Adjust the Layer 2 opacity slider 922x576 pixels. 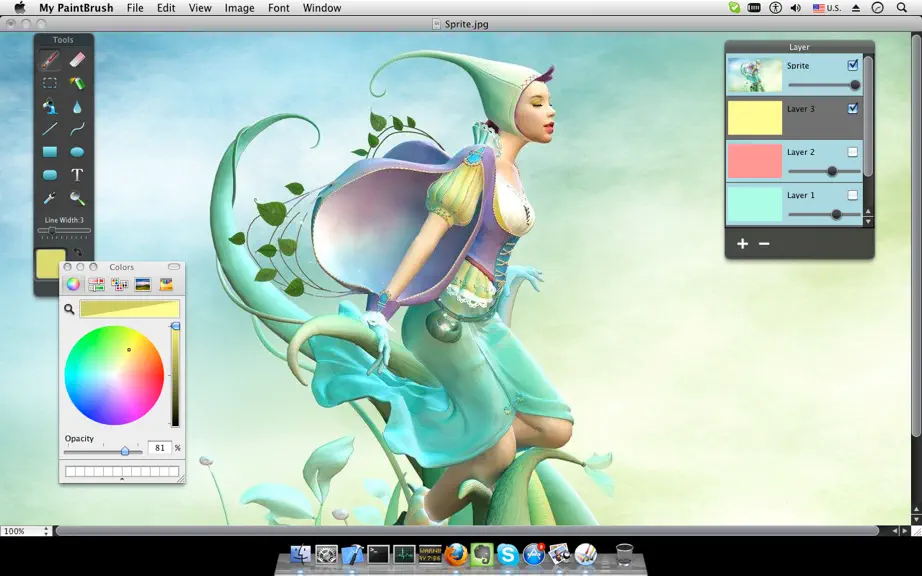point(824,172)
